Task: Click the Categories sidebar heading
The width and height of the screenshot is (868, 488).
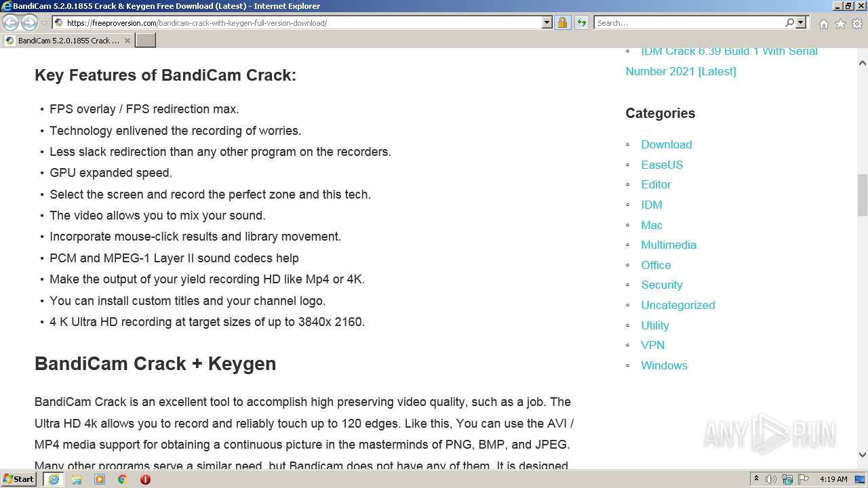Action: click(x=660, y=113)
